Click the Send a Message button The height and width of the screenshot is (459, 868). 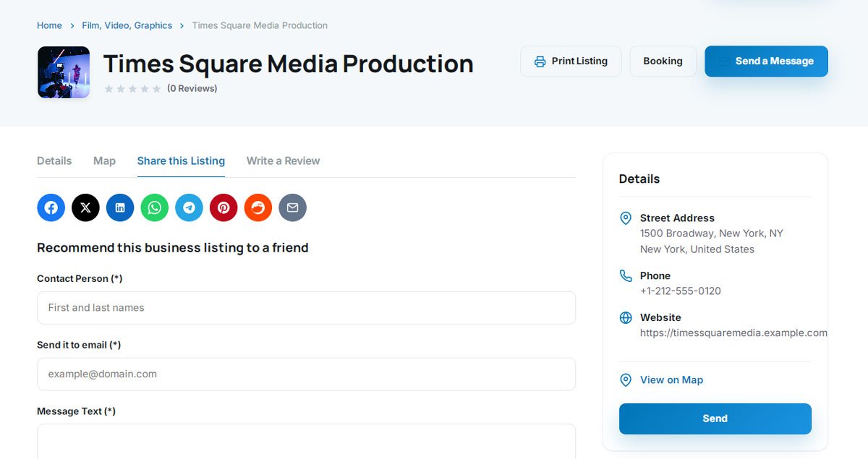click(x=766, y=61)
